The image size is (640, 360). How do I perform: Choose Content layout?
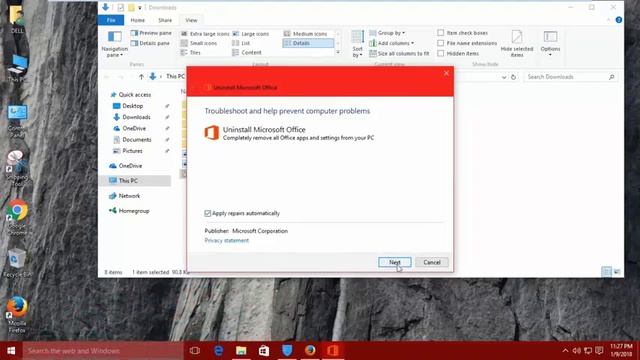tap(247, 52)
